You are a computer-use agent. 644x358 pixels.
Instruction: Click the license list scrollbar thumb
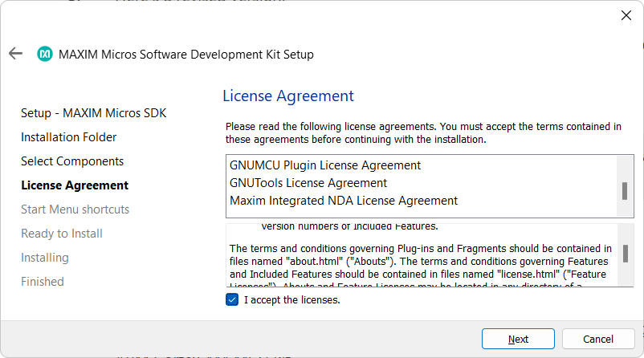tap(625, 191)
